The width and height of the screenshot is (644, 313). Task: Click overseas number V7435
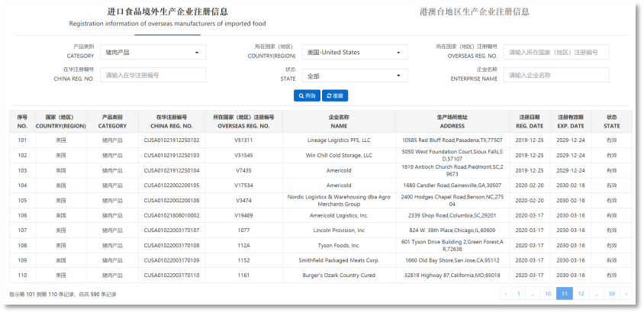click(243, 170)
